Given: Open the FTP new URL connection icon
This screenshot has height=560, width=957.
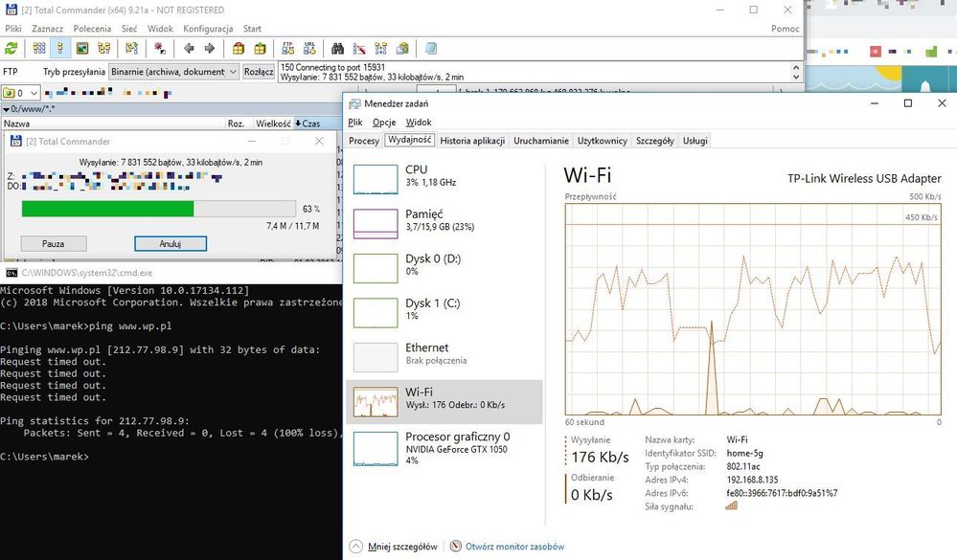Looking at the screenshot, I should 309,48.
